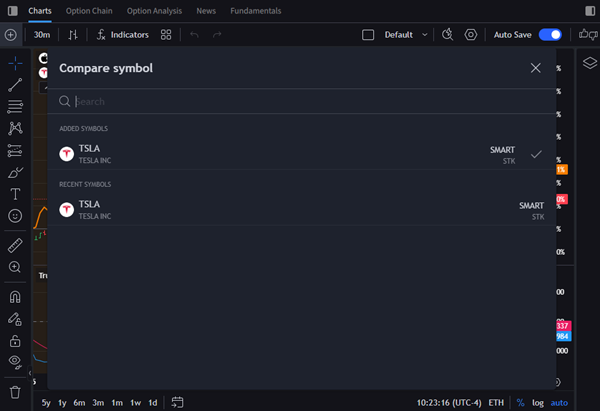Select the Fibonacci retracement tool
This screenshot has width=600, height=411.
(15, 107)
